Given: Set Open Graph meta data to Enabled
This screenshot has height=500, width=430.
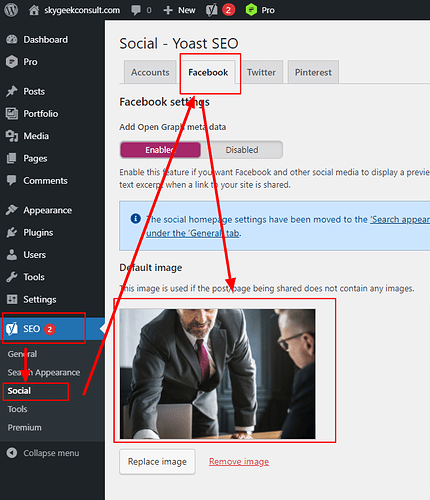Looking at the screenshot, I should tap(160, 150).
